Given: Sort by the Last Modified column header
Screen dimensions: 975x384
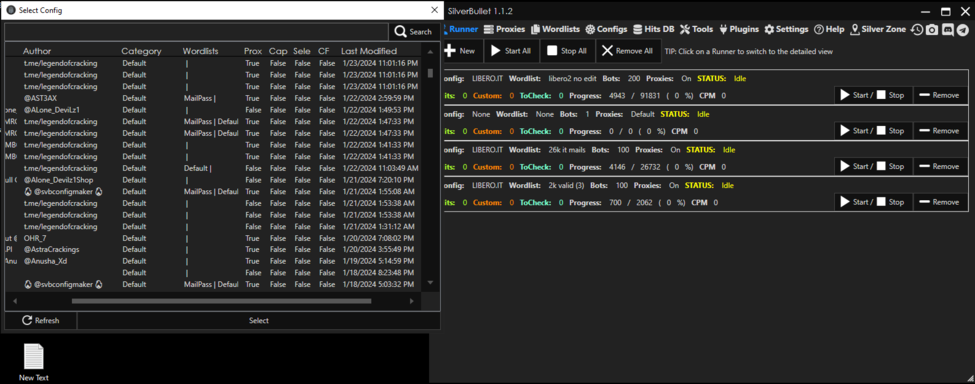Looking at the screenshot, I should (369, 51).
